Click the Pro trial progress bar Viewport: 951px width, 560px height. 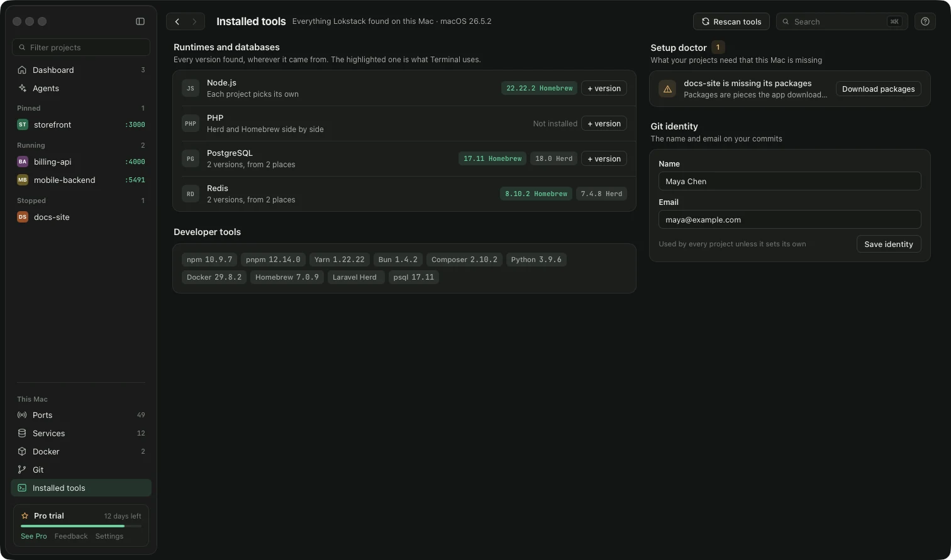tap(81, 526)
